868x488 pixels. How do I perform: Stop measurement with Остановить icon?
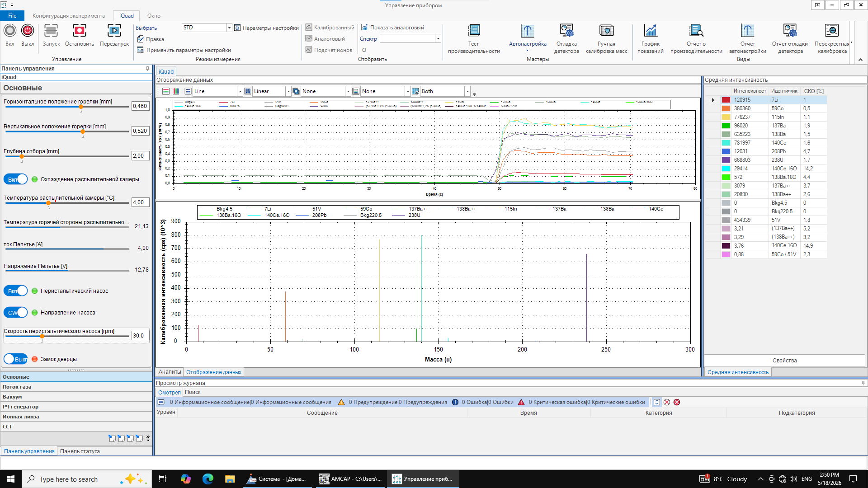pos(80,31)
